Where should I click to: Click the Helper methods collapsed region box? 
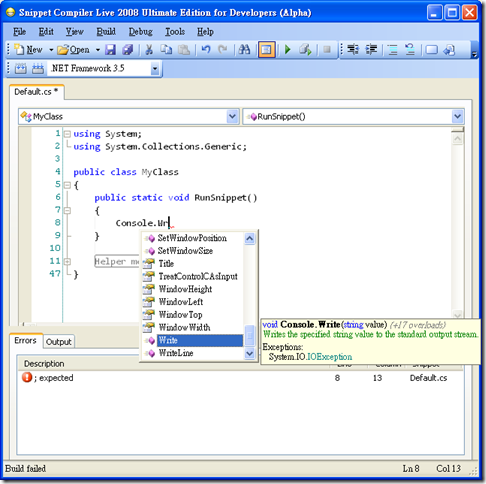coord(117,262)
